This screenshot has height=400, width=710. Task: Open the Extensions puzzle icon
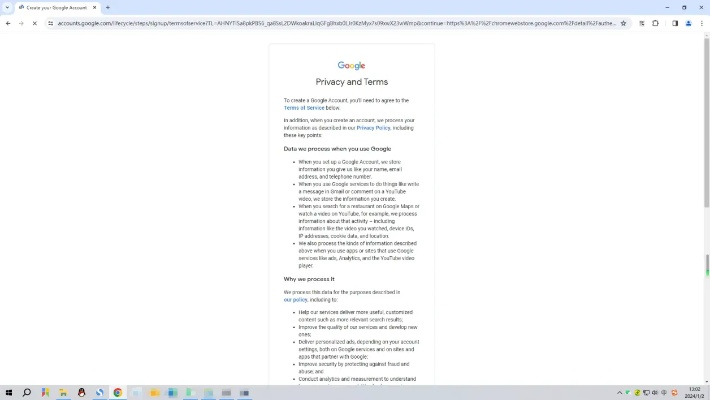pyautogui.click(x=657, y=23)
